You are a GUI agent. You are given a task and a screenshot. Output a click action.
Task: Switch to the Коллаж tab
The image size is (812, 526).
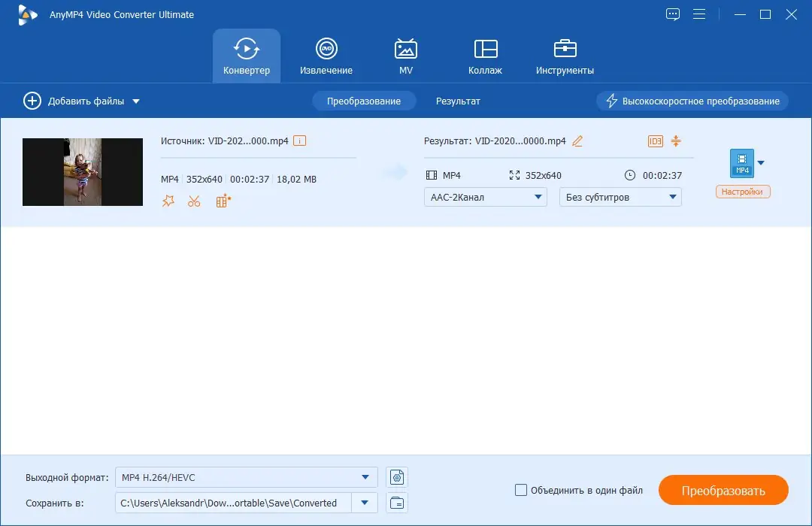point(485,56)
